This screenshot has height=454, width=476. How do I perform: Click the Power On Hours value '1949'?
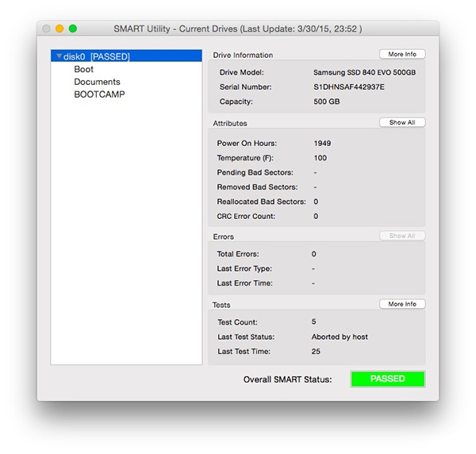point(322,144)
